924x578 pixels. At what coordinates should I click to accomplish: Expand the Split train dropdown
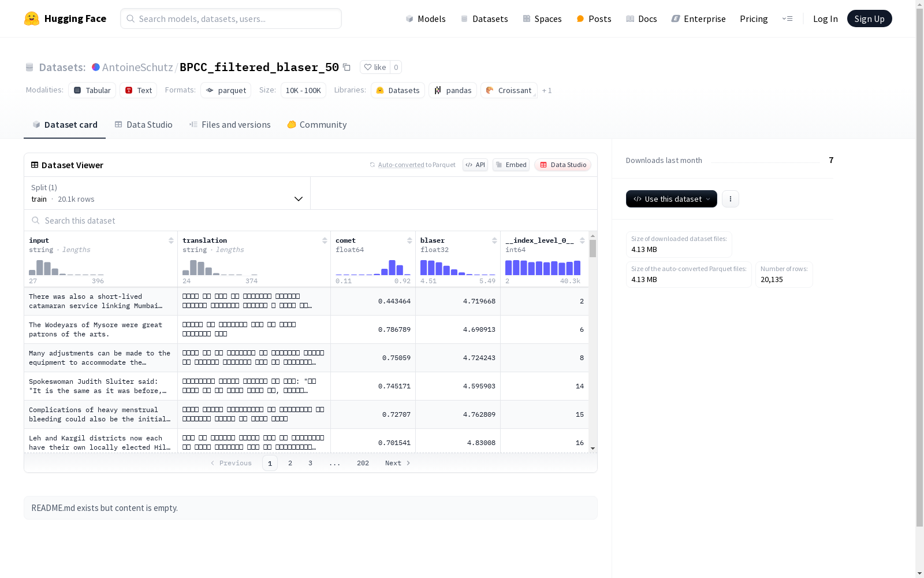pos(167,193)
